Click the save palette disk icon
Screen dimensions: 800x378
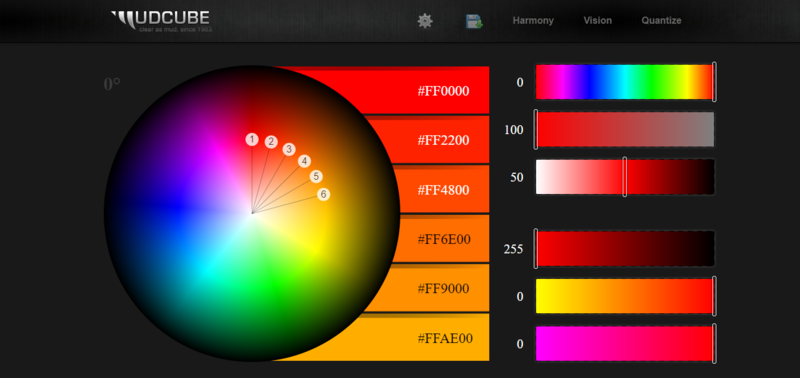click(x=474, y=21)
